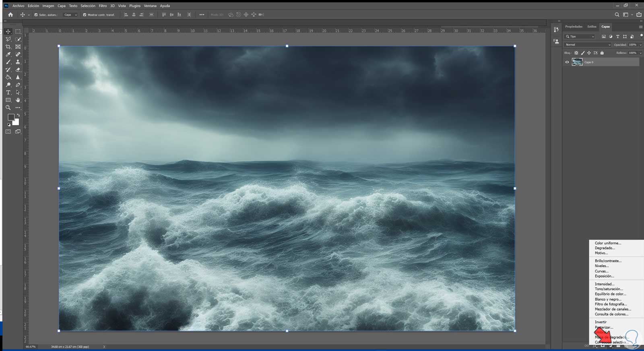Screen dimensions: 644x351
Task: Toggle the Selec. autom. checkbox
Action: (x=36, y=15)
